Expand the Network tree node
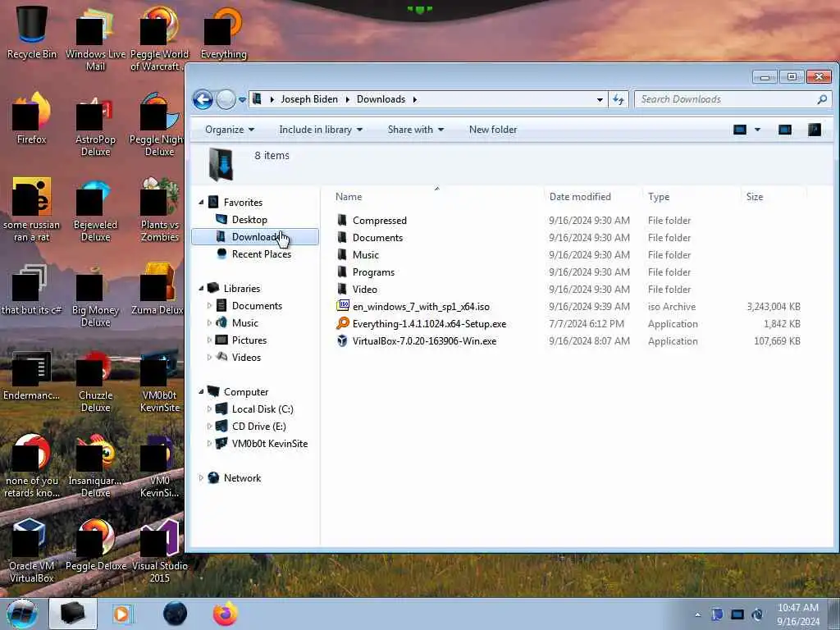This screenshot has height=630, width=840. click(x=201, y=478)
